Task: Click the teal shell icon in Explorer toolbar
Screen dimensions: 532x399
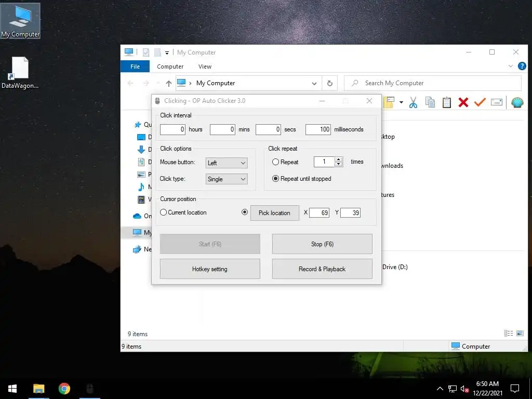Action: coord(517,102)
